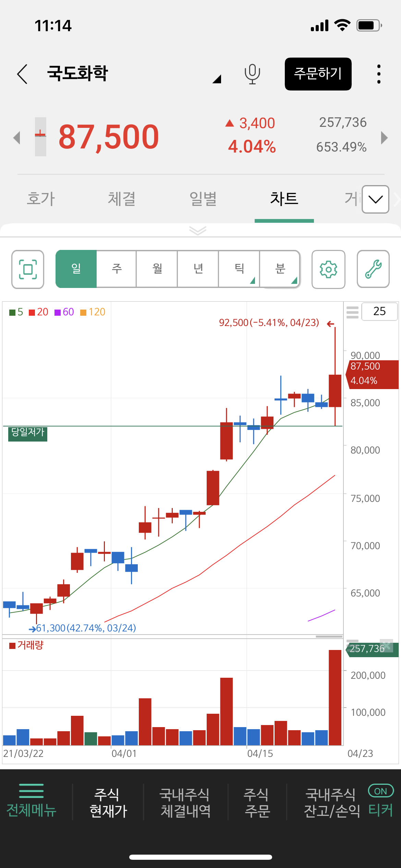Toggle the 60-day moving average legend
Screen dimensions: 401x868
64,312
